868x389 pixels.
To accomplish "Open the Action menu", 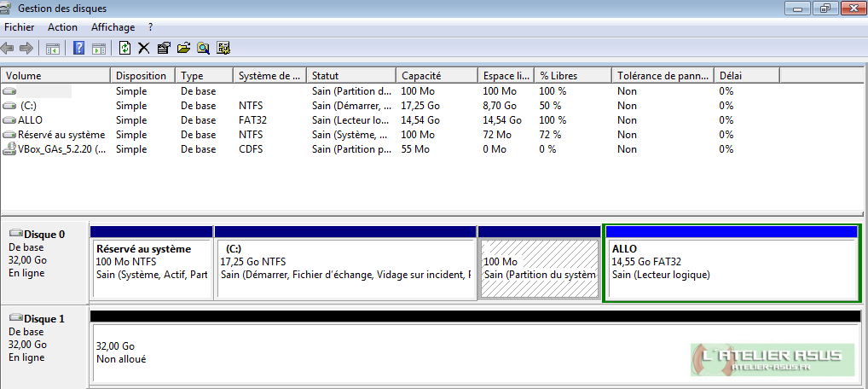I will [x=62, y=27].
